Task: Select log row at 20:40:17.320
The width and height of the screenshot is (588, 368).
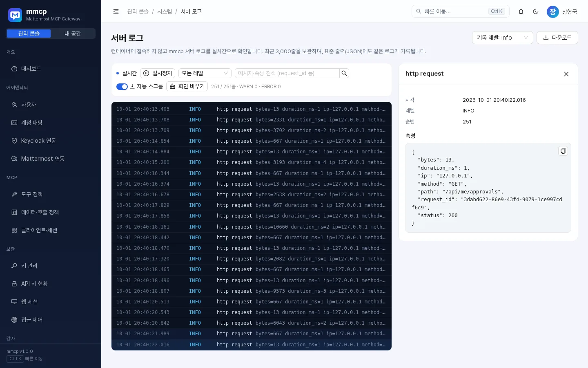Action: pos(252,259)
